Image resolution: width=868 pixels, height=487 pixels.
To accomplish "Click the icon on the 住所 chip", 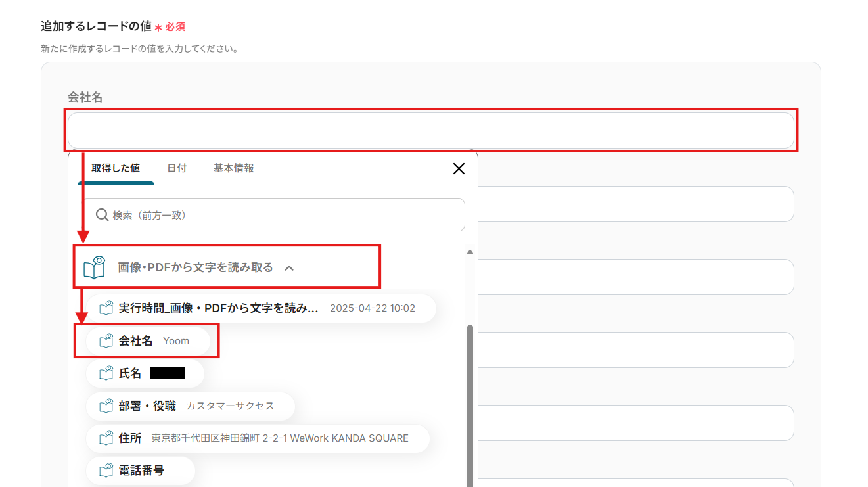I will pos(106,438).
